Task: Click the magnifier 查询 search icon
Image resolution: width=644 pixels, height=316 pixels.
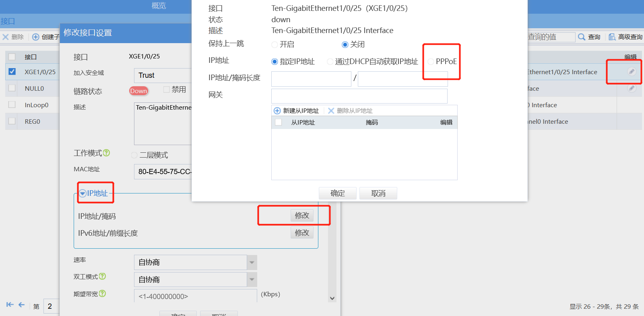Action: (582, 37)
